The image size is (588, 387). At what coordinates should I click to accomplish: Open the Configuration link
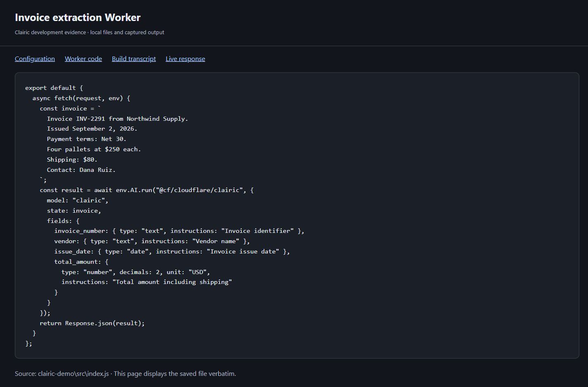(x=35, y=59)
